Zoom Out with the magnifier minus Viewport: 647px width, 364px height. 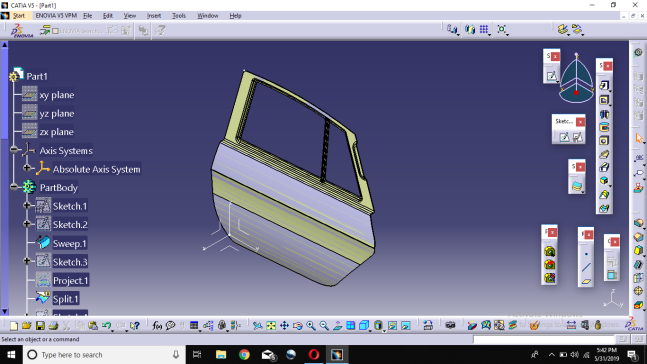tap(324, 326)
